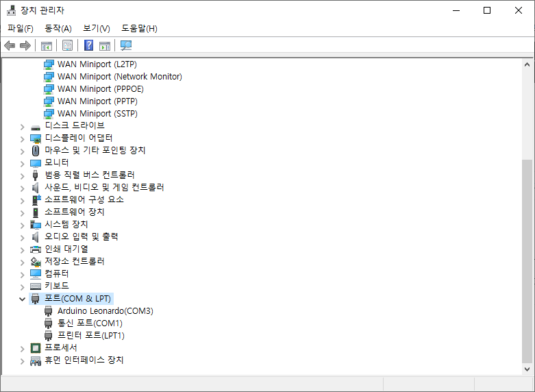
Task: Select the mouse icon beside 마우스 및 기타 포인팅 장치
Action: 36,151
